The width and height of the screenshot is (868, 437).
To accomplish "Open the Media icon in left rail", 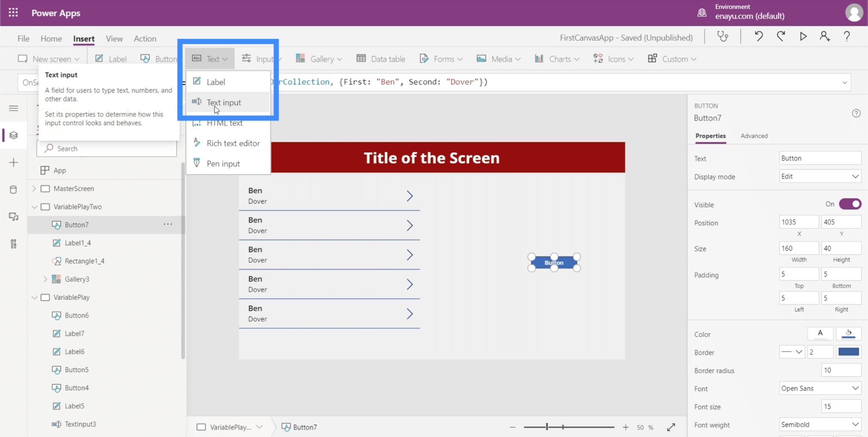I will point(14,217).
